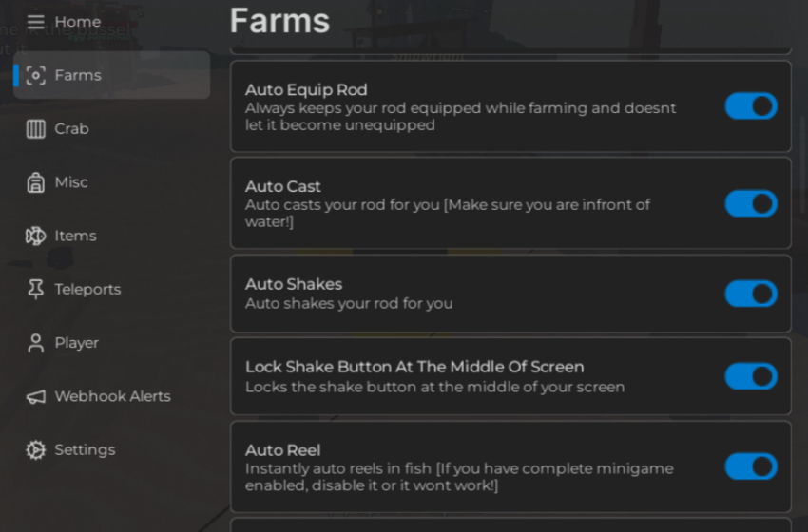
Task: Click the Auto Cast setting description
Action: pyautogui.click(x=448, y=213)
